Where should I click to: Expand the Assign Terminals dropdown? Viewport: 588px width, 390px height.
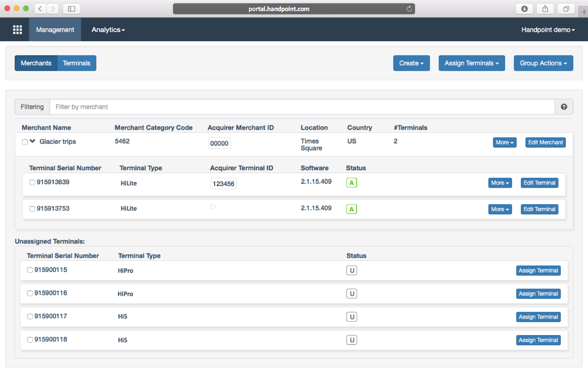pyautogui.click(x=472, y=63)
